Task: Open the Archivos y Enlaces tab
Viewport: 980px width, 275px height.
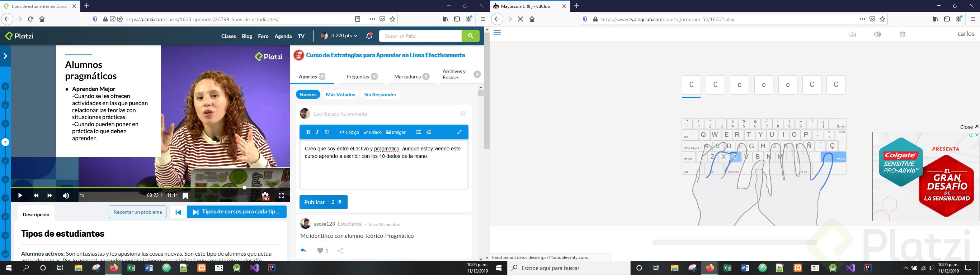Action: (x=461, y=74)
